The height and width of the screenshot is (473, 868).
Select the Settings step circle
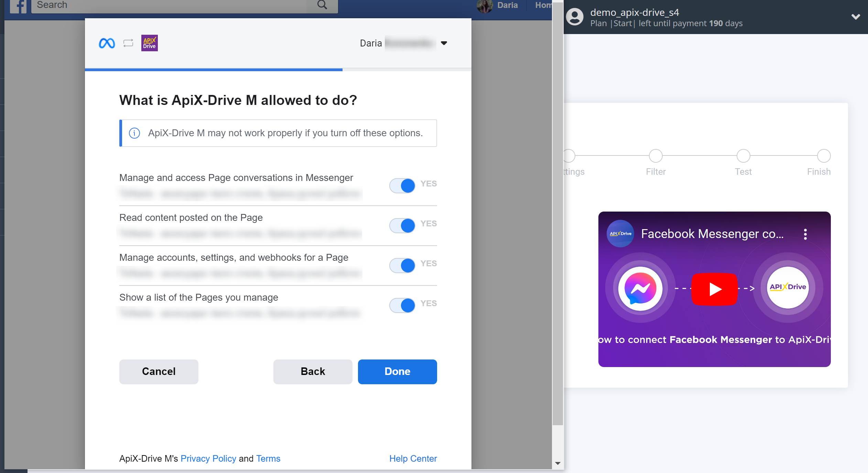(569, 156)
